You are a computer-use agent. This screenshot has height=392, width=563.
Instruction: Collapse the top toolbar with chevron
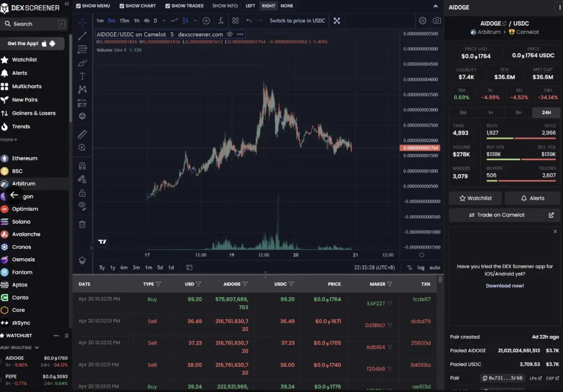tap(435, 6)
